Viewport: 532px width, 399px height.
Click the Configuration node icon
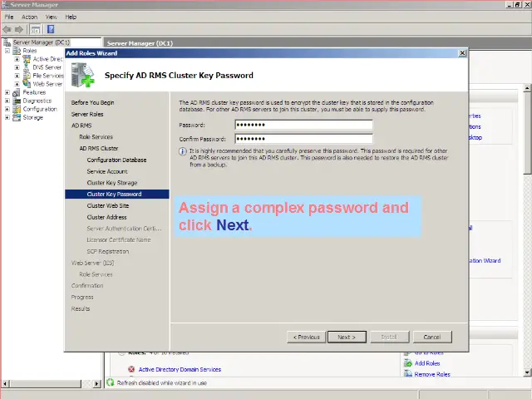tap(17, 109)
